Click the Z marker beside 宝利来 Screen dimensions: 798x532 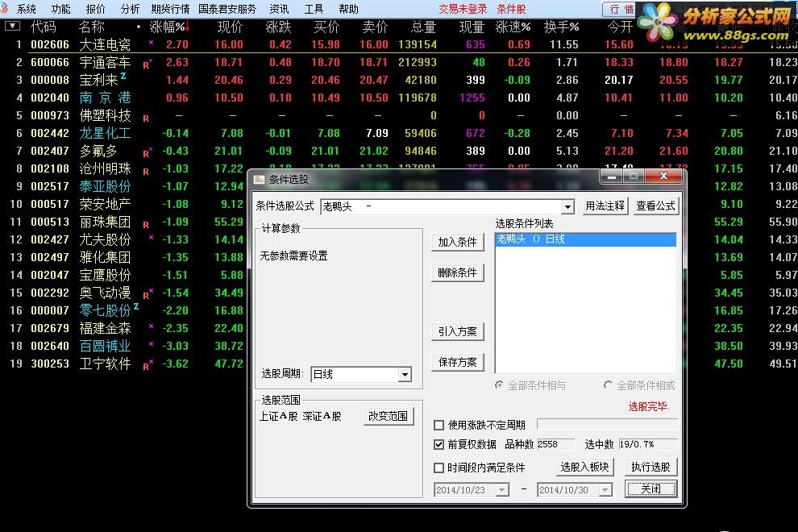coord(123,77)
